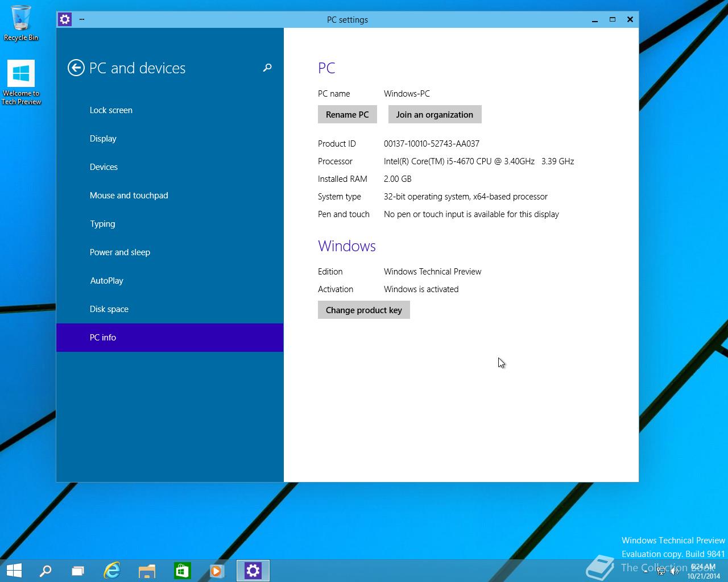Viewport: 728px width, 582px height.
Task: Click the 32-bit operating system text
Action: 466,197
